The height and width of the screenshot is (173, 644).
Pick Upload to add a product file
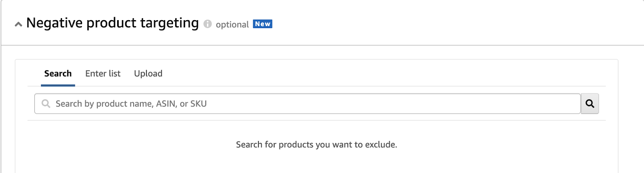(148, 74)
